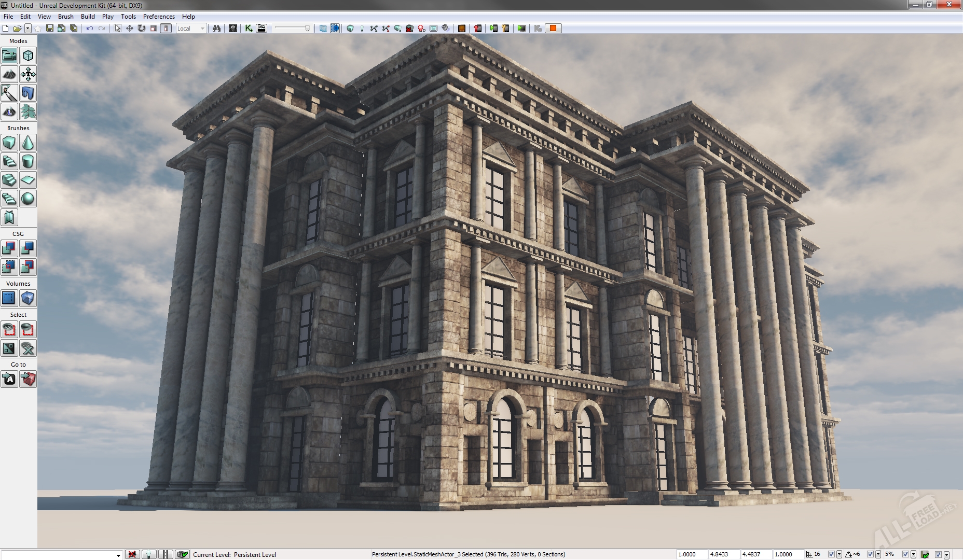Image resolution: width=963 pixels, height=560 pixels.
Task: Click the Save level floppy icon
Action: 50,29
